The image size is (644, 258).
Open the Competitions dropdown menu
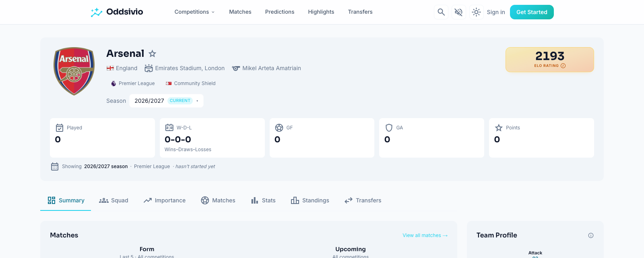[x=194, y=12]
